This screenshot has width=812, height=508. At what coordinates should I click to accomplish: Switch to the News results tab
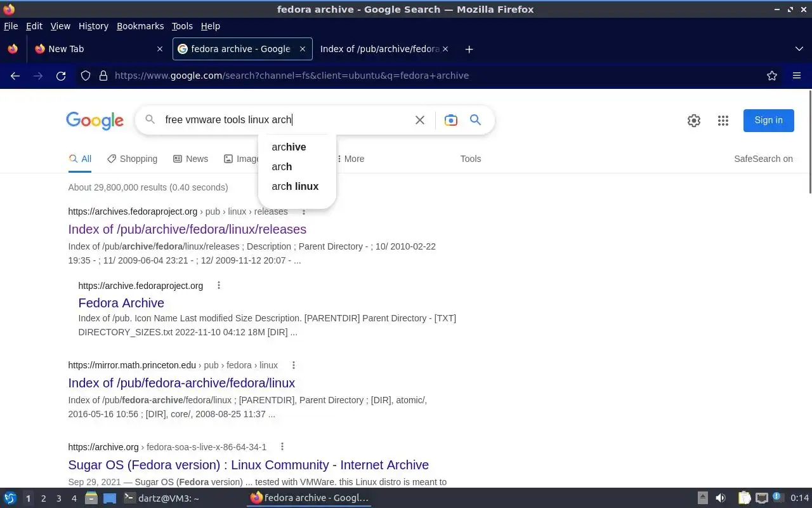coord(190,159)
